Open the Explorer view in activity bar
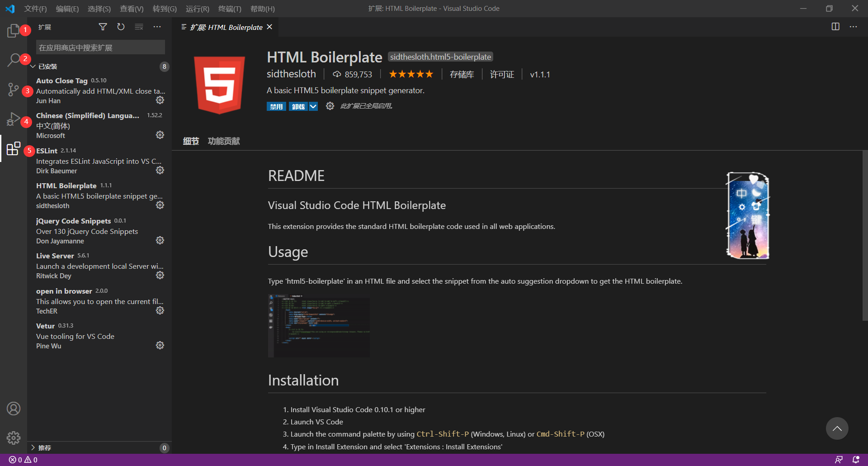 point(14,31)
